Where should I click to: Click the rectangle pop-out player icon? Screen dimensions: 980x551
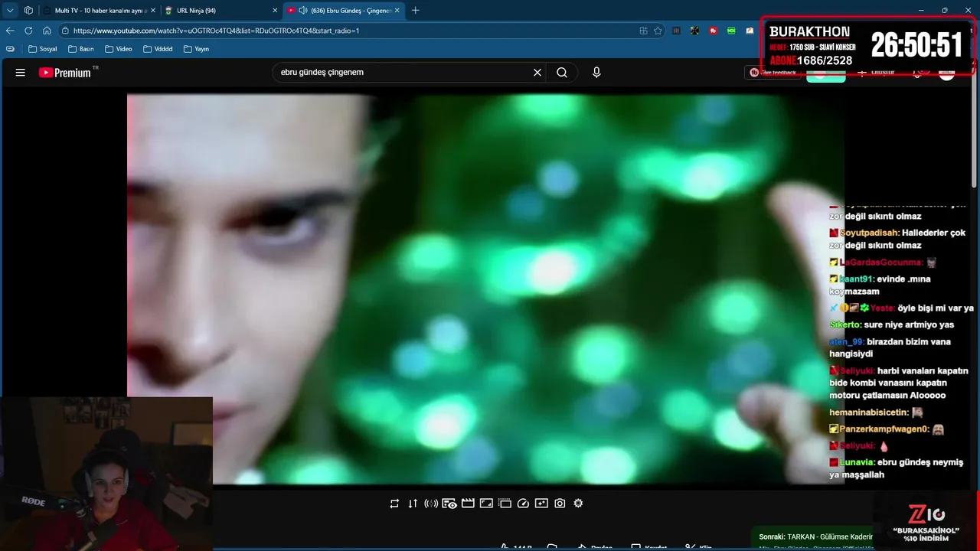point(486,504)
